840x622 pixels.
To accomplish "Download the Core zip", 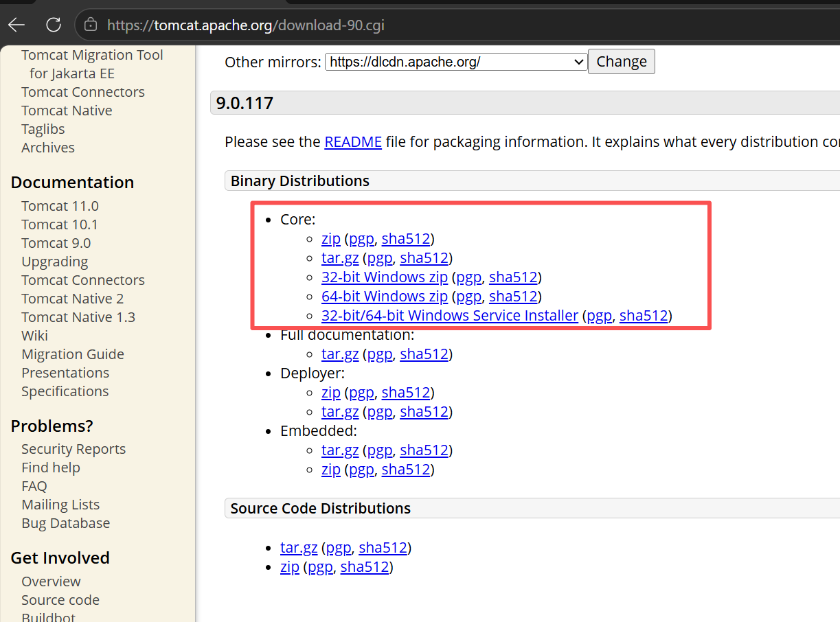I will pyautogui.click(x=331, y=239).
